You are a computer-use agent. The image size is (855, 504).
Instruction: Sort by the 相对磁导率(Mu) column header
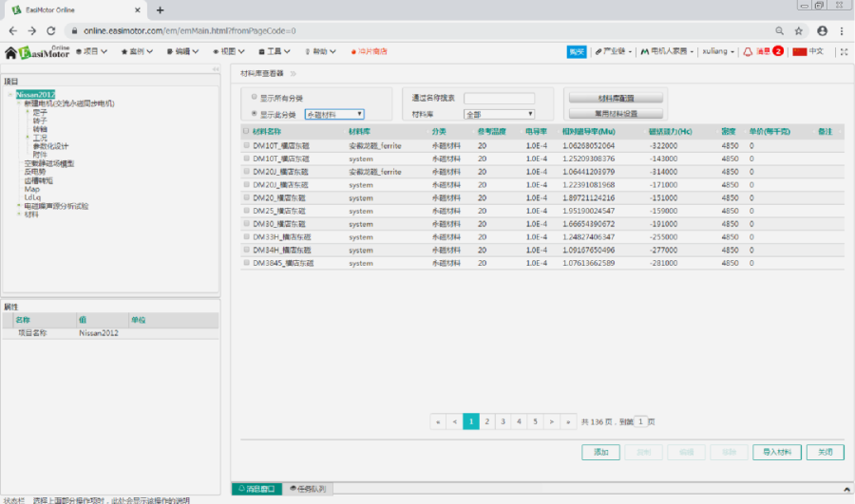tap(589, 131)
